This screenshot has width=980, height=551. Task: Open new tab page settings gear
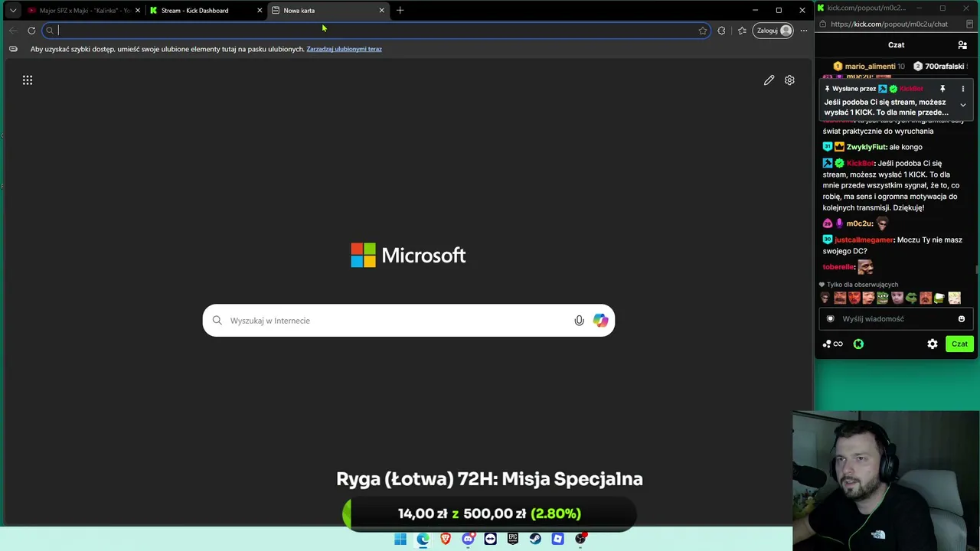coord(789,80)
